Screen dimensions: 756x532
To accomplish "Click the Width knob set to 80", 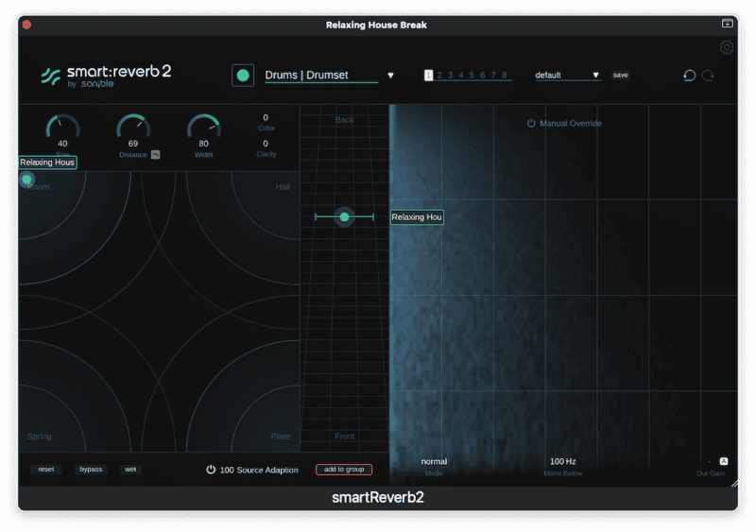I will [x=203, y=127].
